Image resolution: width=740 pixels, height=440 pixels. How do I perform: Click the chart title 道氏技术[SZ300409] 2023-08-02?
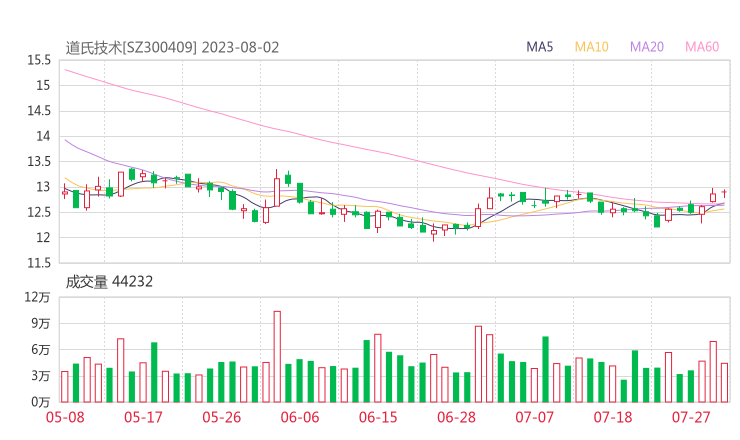(x=172, y=48)
